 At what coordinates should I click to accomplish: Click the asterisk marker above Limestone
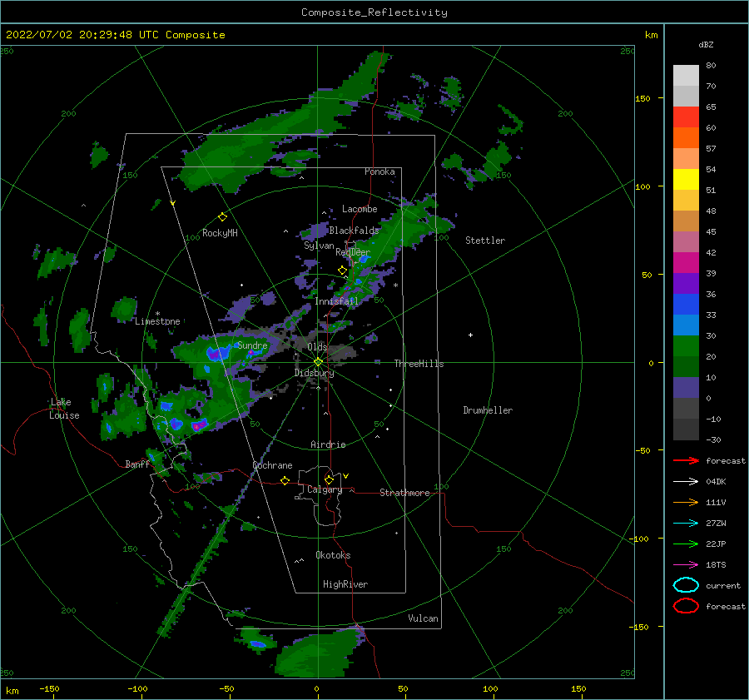(x=157, y=314)
